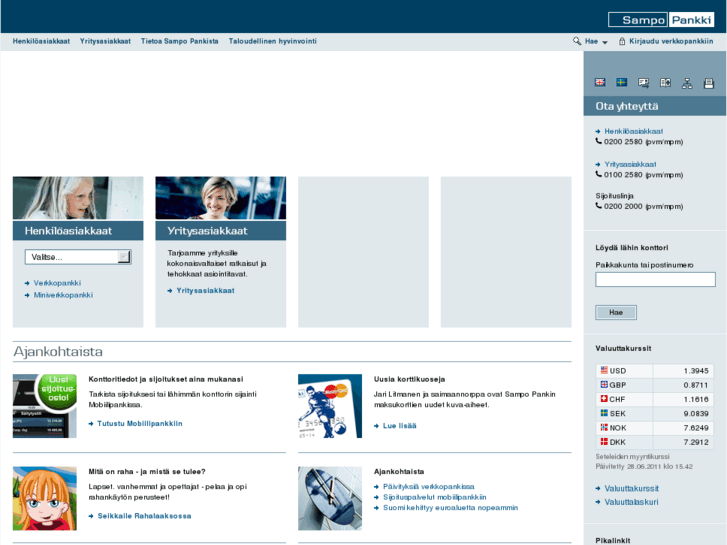Open the Miniverkkopankki link

(63, 295)
